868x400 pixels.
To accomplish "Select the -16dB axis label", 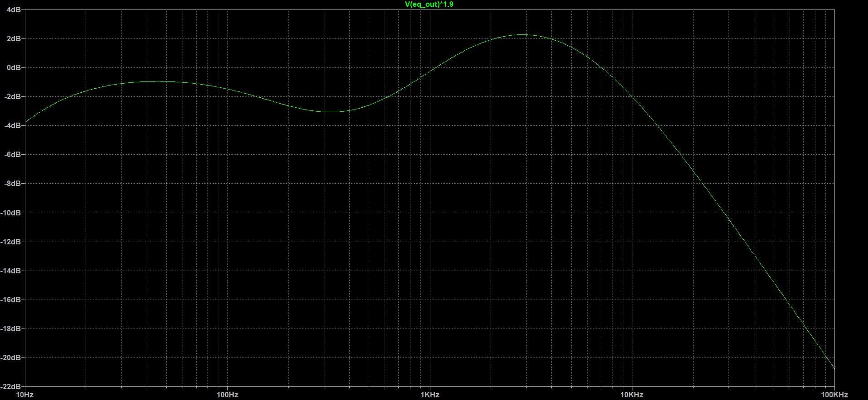I will pos(11,300).
